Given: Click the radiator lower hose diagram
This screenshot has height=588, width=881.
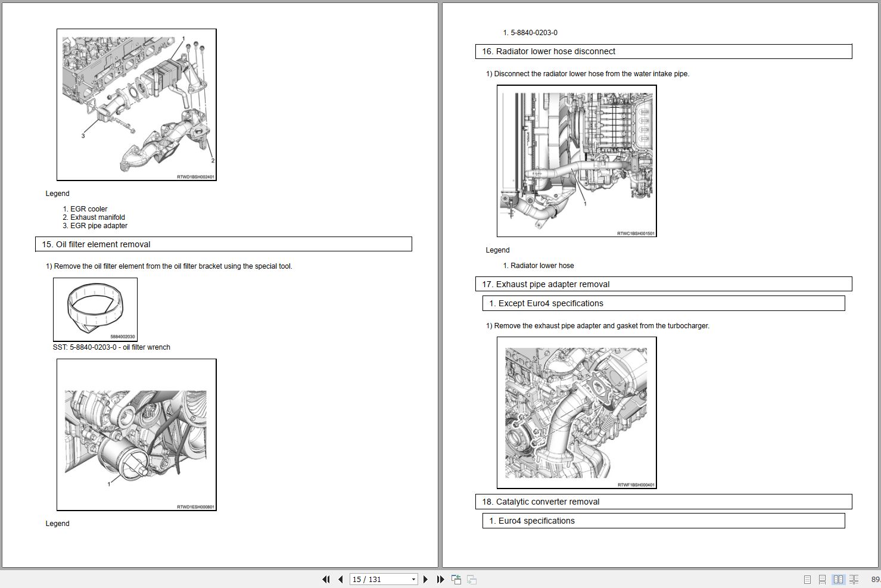Looking at the screenshot, I should click(577, 161).
